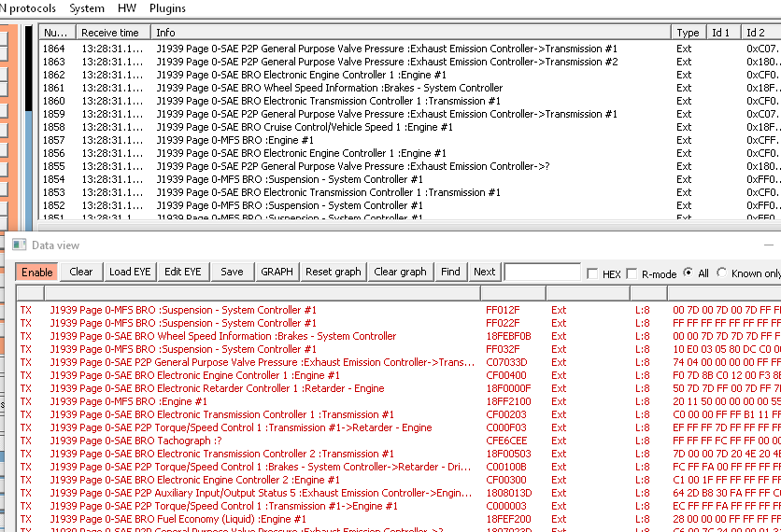Click the Clear button

point(81,272)
